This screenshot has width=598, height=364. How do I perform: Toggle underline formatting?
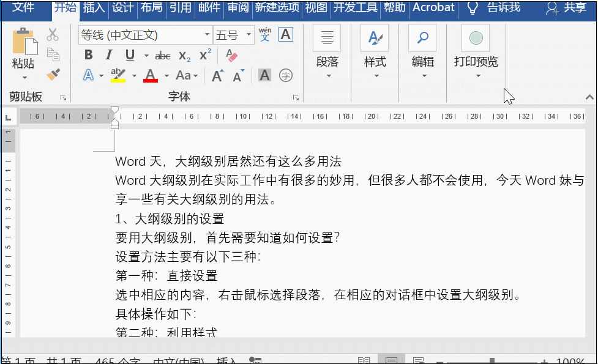coord(130,55)
